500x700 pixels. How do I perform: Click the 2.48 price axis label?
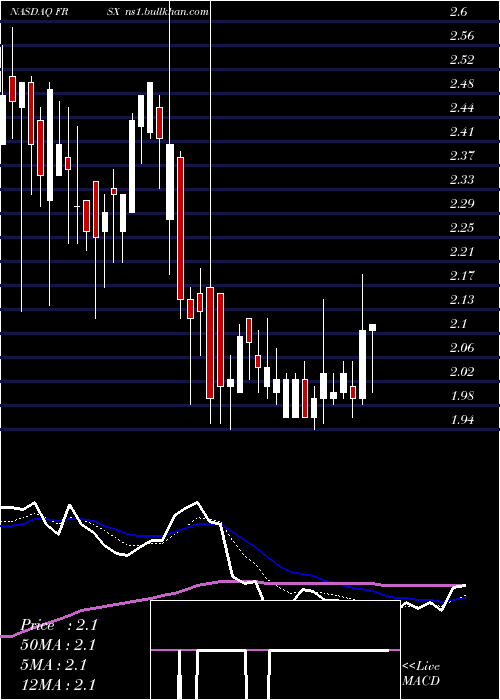click(x=462, y=84)
